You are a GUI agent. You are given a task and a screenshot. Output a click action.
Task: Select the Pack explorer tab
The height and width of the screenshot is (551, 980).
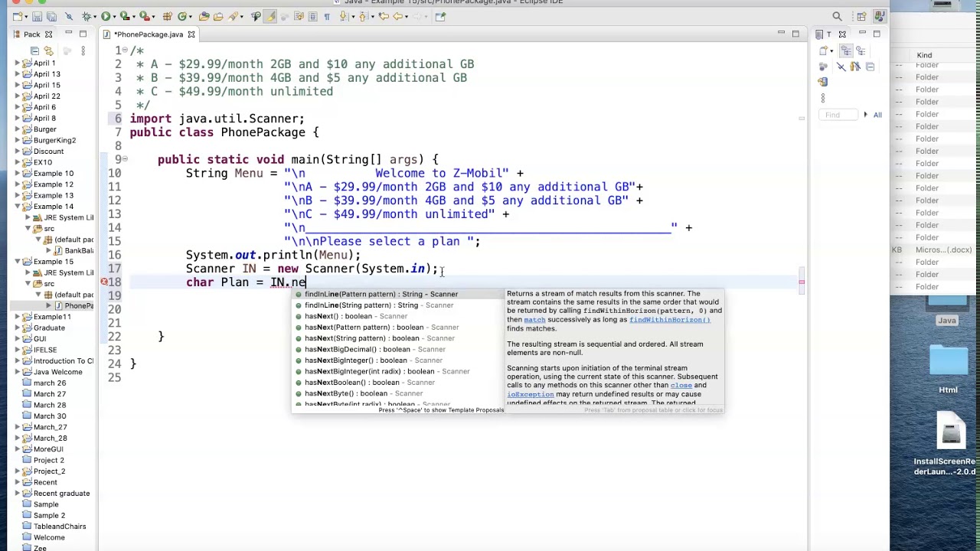[x=31, y=34]
